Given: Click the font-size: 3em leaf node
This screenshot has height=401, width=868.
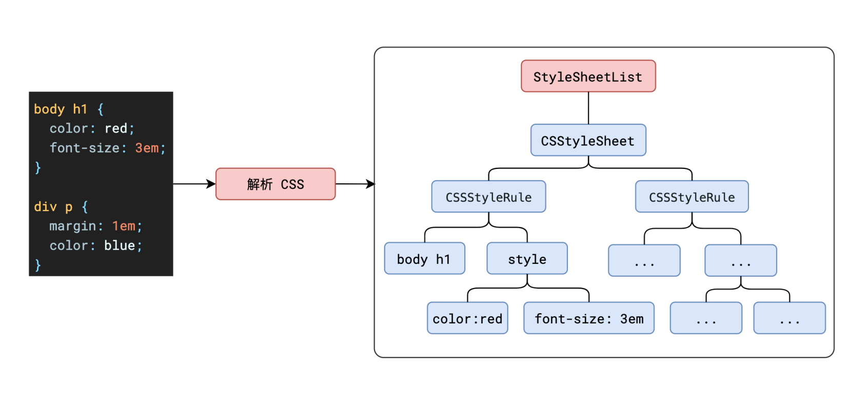Looking at the screenshot, I should (x=588, y=318).
